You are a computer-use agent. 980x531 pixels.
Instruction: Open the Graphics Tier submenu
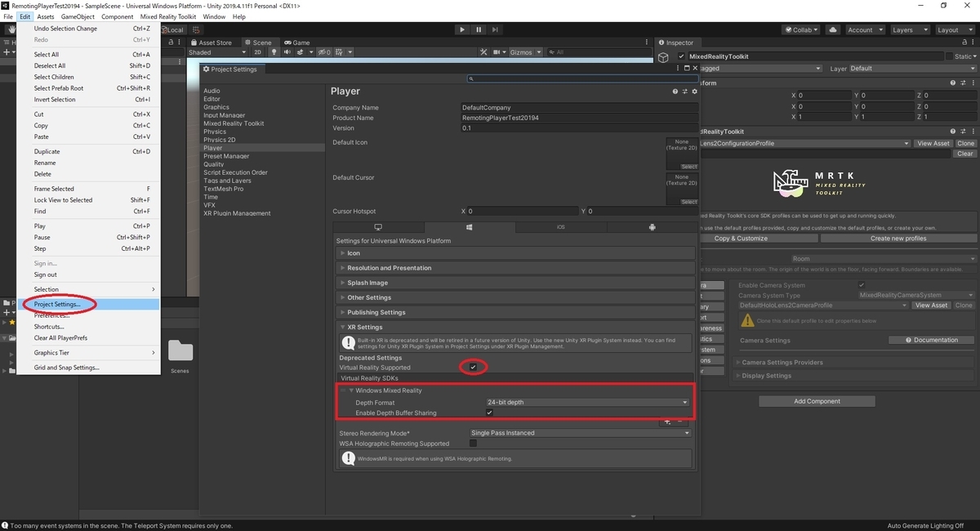[88, 353]
